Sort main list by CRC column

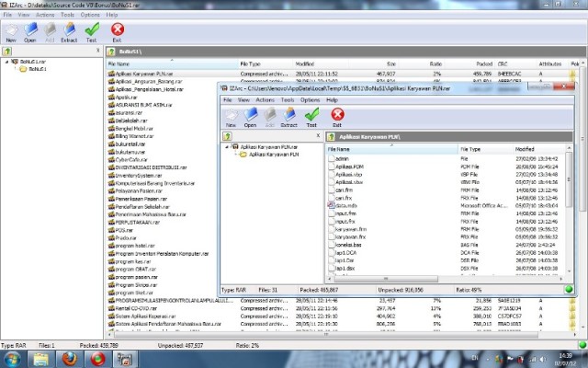[516, 63]
